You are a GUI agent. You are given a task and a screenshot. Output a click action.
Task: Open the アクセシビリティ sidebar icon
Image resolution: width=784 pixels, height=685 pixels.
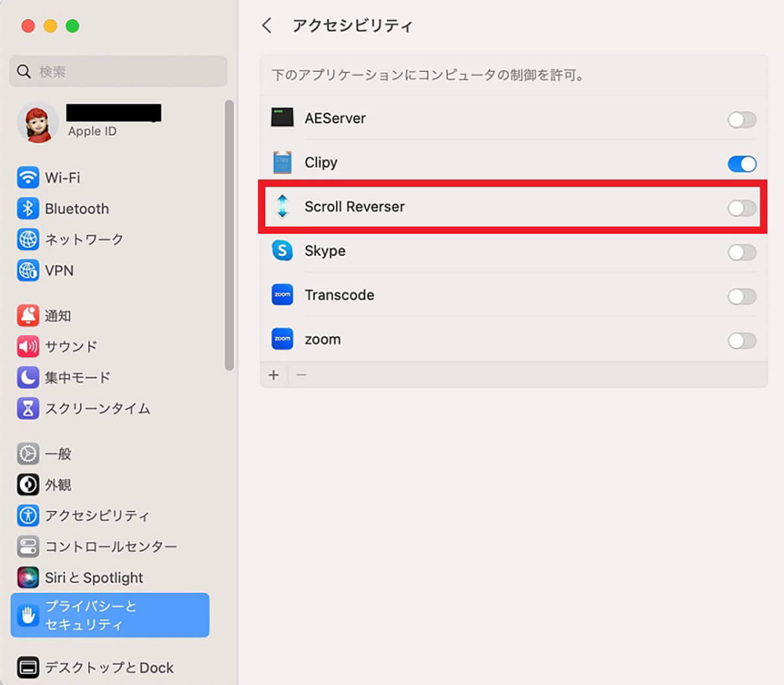[28, 515]
